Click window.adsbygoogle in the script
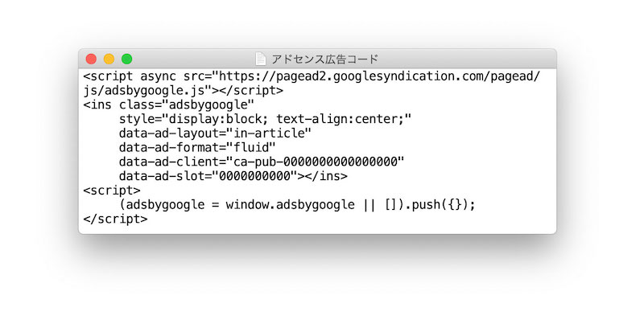This screenshot has height=324, width=644. click(290, 204)
